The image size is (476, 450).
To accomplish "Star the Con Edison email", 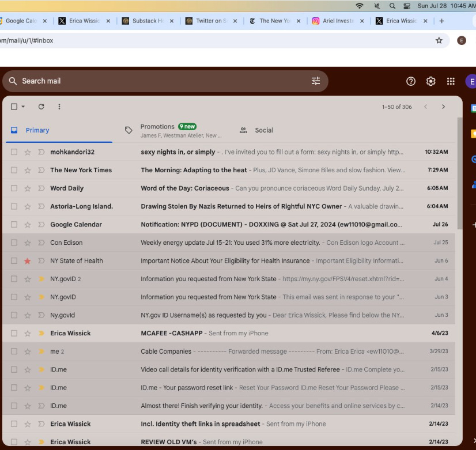I will click(28, 243).
